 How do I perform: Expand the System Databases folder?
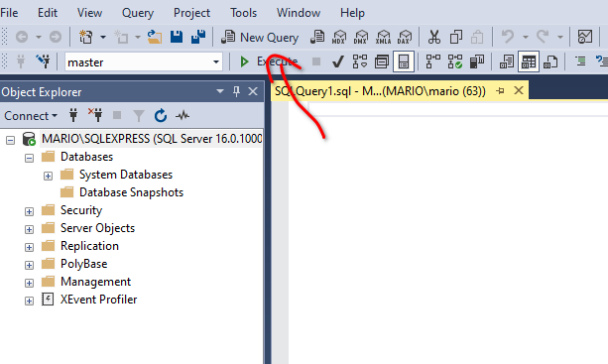tap(48, 176)
